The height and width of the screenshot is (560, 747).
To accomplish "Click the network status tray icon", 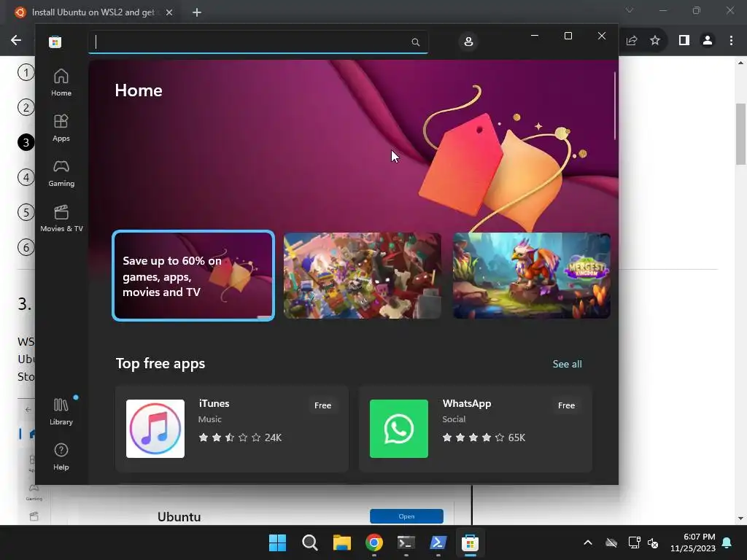I will click(x=634, y=542).
